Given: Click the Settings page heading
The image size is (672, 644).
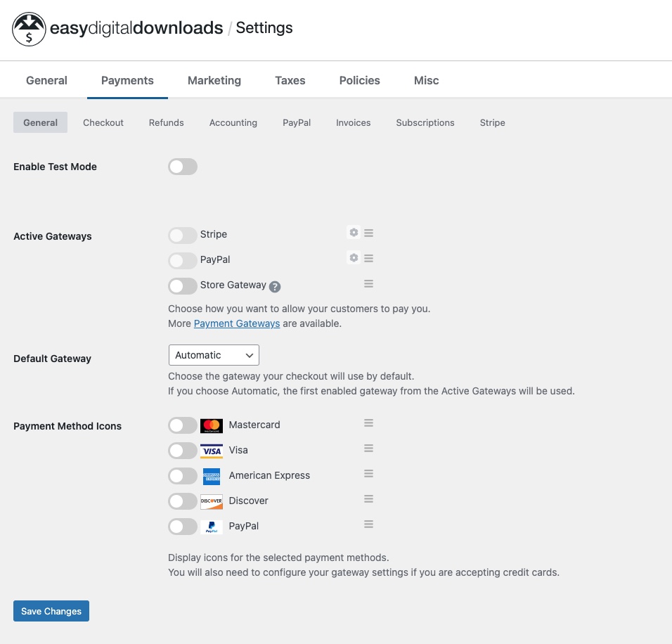Looking at the screenshot, I should 264,28.
